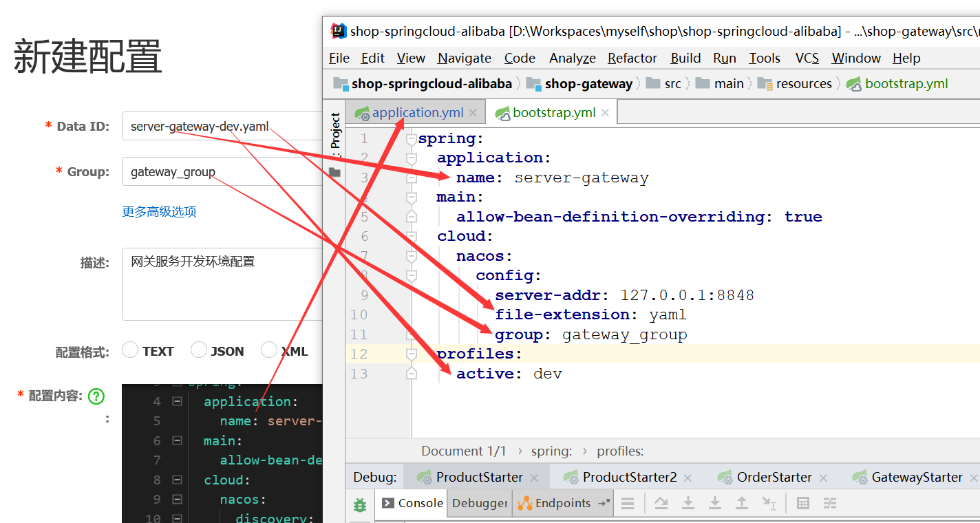This screenshot has width=980, height=523.
Task: Click the Project folder icon in sidebar
Action: tap(335, 172)
